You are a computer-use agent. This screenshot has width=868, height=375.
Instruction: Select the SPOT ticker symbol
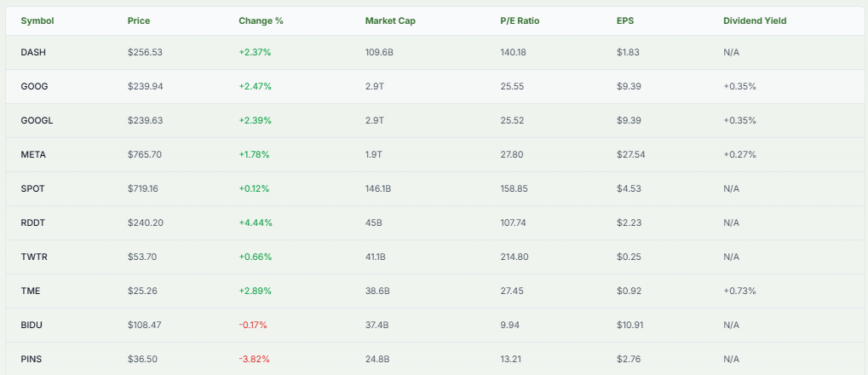(x=32, y=188)
